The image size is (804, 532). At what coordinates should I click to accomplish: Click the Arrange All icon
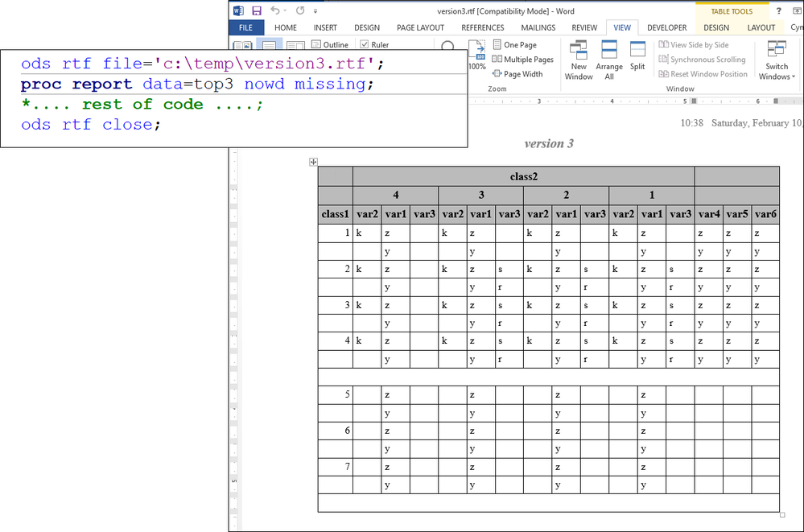609,60
